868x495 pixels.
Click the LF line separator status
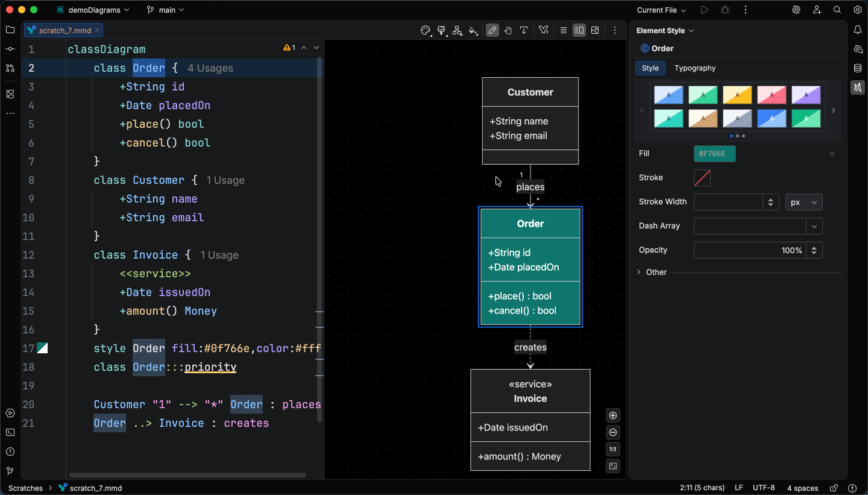(x=738, y=488)
